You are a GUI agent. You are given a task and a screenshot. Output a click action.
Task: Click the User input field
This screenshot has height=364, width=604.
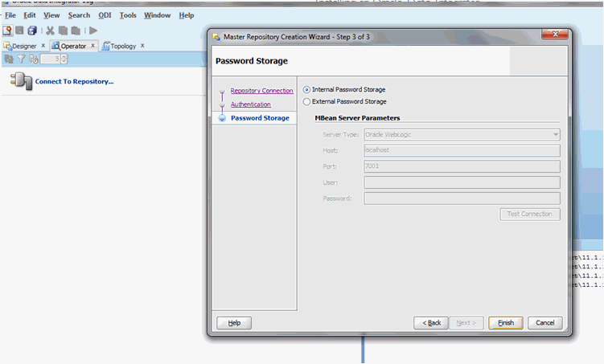tap(462, 182)
